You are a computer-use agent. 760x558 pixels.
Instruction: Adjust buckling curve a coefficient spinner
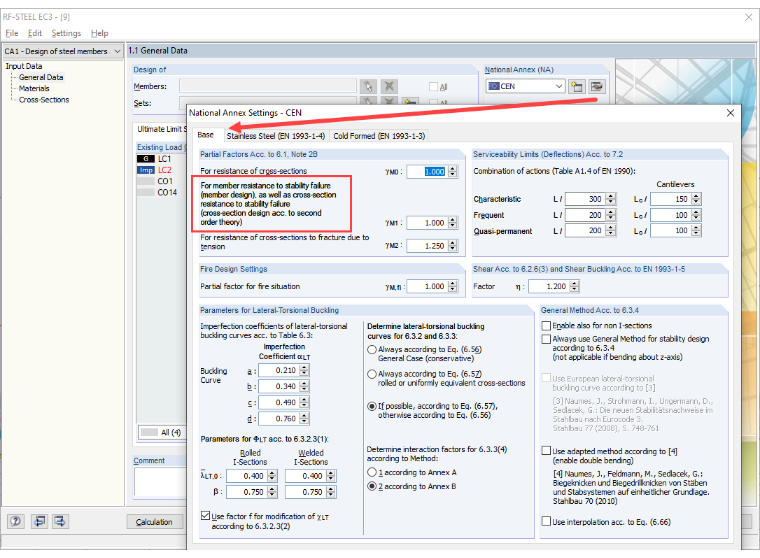click(x=304, y=370)
